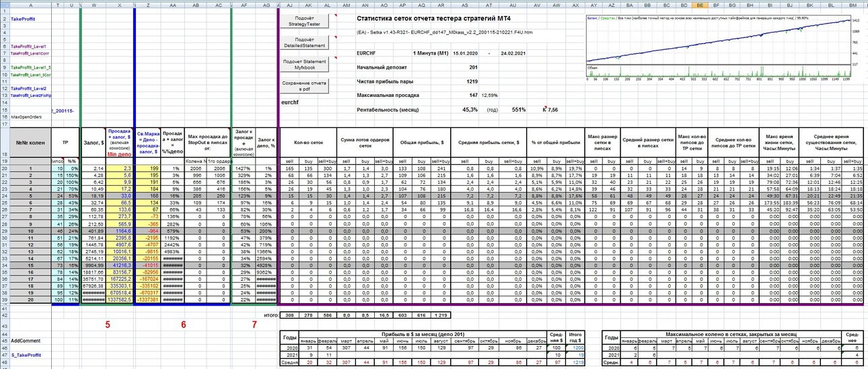Screen dimensions: 868x369
Task: Select the S_TakeProffit cell
Action: click(x=26, y=355)
